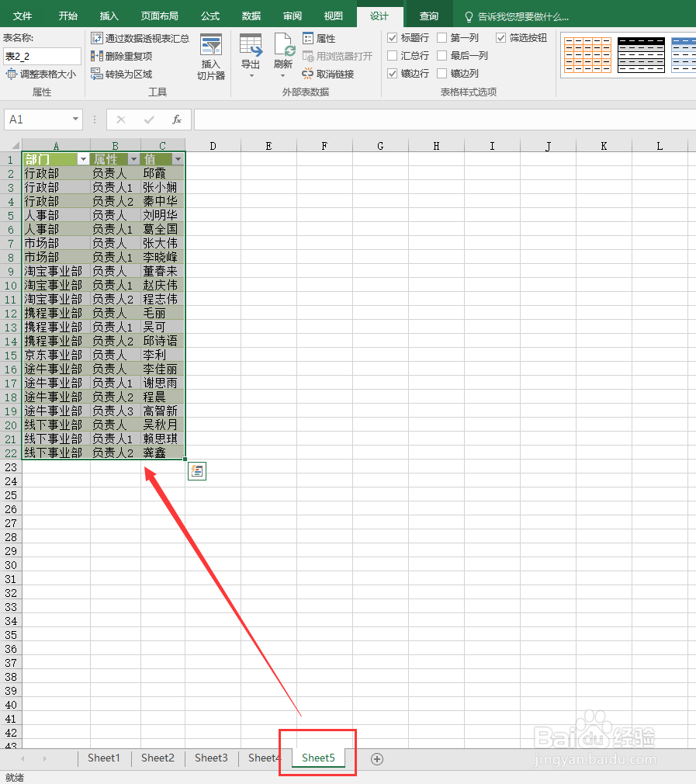The height and width of the screenshot is (784, 696).
Task: Switch to View (视图) tab
Action: [x=334, y=16]
